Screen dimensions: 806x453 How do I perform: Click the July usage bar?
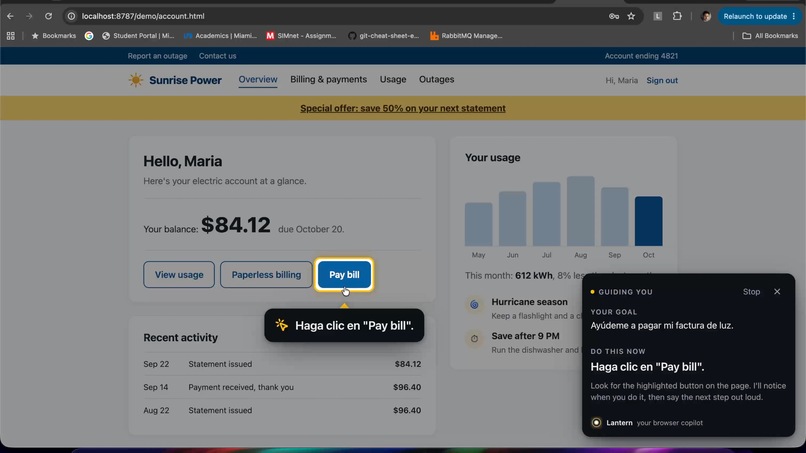[x=546, y=214]
